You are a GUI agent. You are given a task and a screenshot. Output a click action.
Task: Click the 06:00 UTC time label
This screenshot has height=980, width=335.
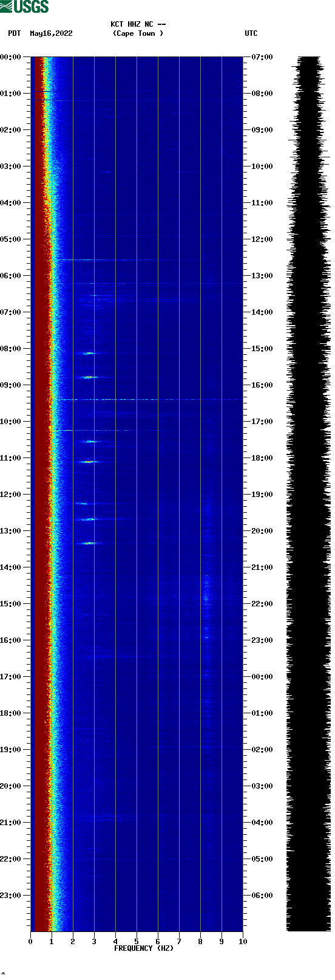262,896
